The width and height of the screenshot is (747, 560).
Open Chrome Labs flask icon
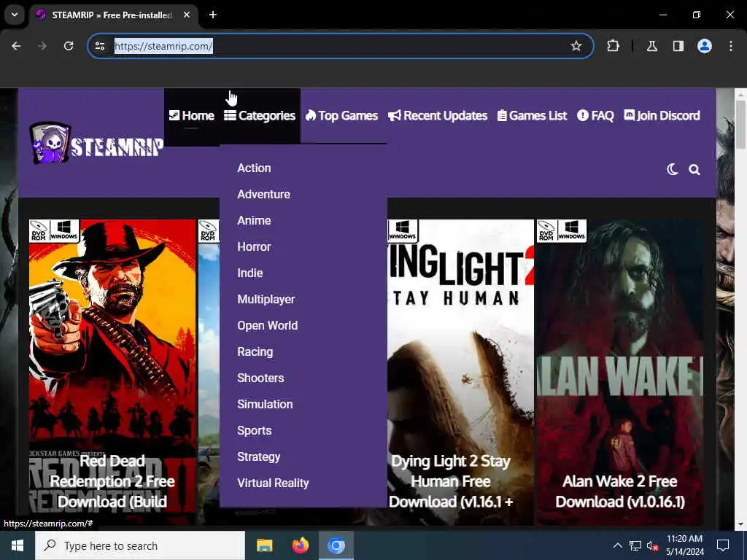[x=651, y=46]
